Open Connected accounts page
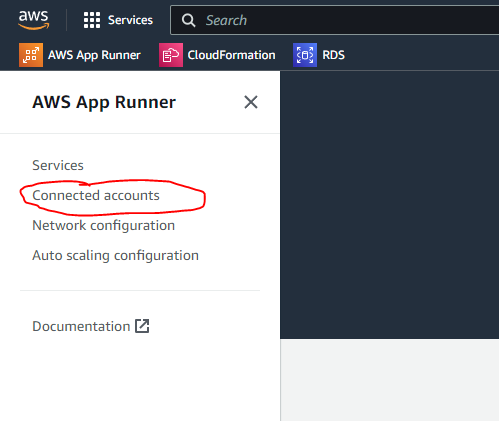499x421 pixels. [x=96, y=195]
